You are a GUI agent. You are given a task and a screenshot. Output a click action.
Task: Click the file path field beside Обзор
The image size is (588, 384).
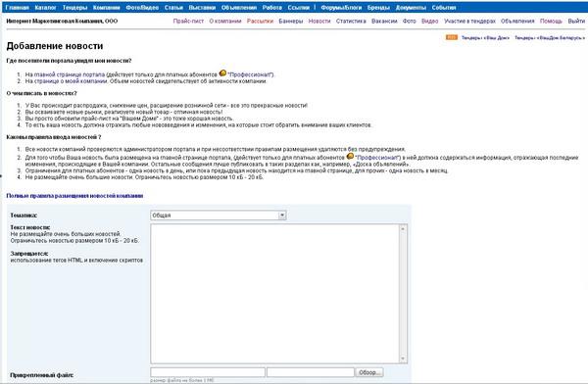tap(310, 372)
